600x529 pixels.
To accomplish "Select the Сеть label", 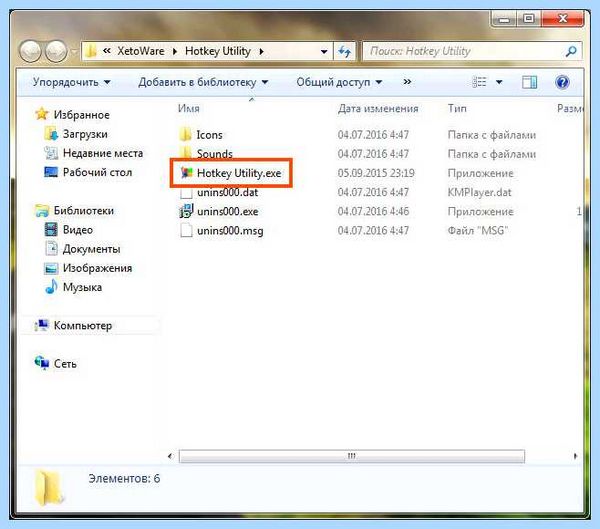I will (65, 364).
